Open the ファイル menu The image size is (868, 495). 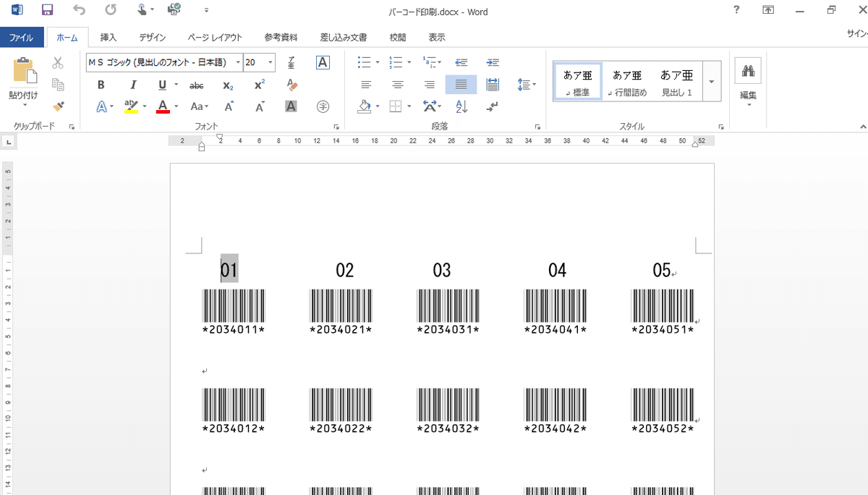[22, 37]
